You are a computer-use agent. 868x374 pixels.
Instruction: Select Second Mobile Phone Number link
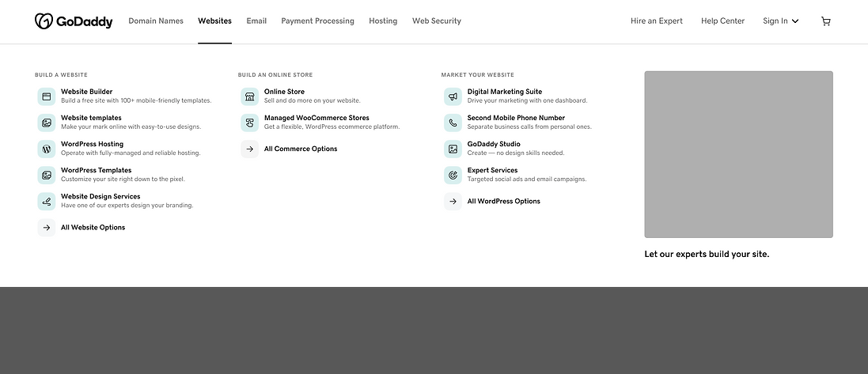click(516, 118)
